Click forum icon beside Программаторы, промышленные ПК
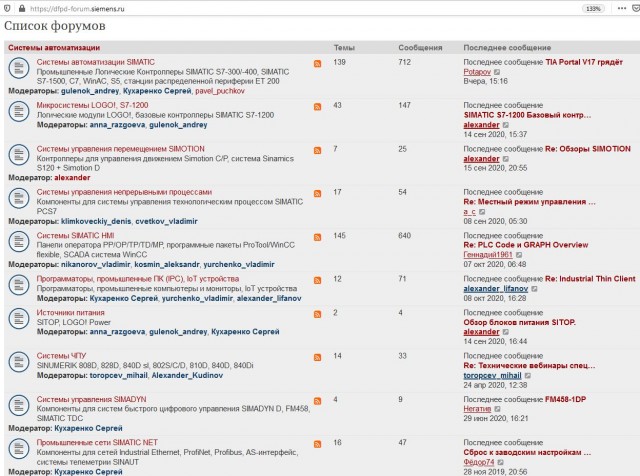640x476 pixels. (x=19, y=285)
